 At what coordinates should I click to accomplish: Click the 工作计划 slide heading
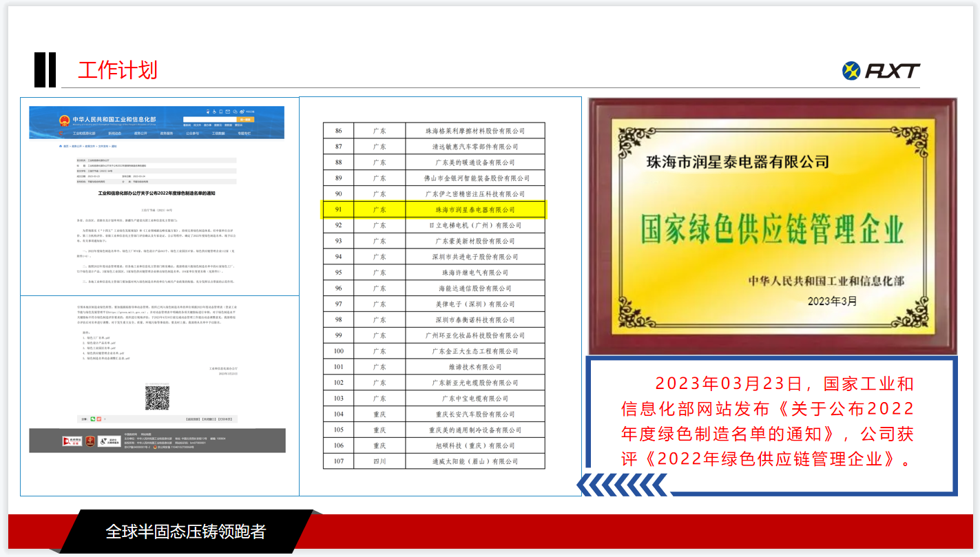pos(118,70)
